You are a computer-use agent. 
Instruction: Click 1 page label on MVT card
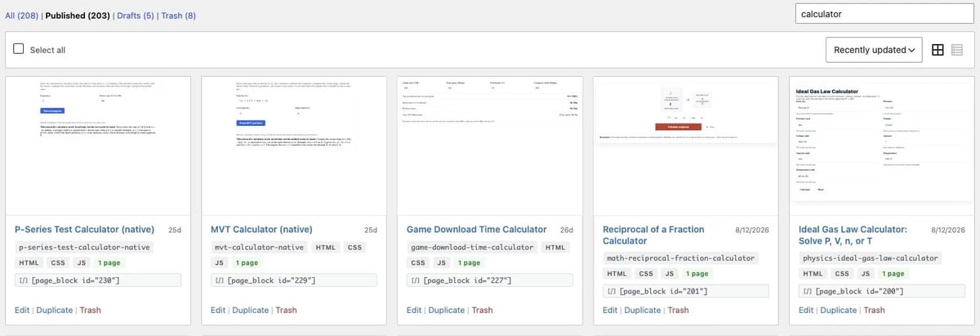tap(247, 262)
